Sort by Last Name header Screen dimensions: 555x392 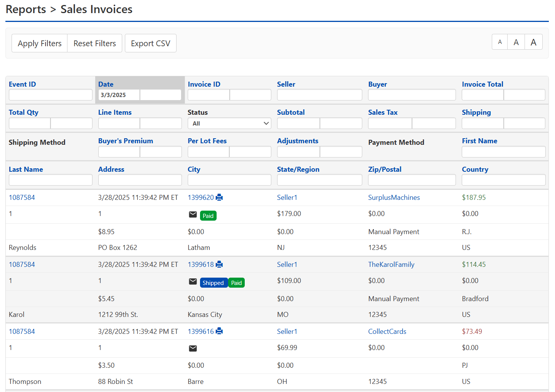(x=26, y=169)
